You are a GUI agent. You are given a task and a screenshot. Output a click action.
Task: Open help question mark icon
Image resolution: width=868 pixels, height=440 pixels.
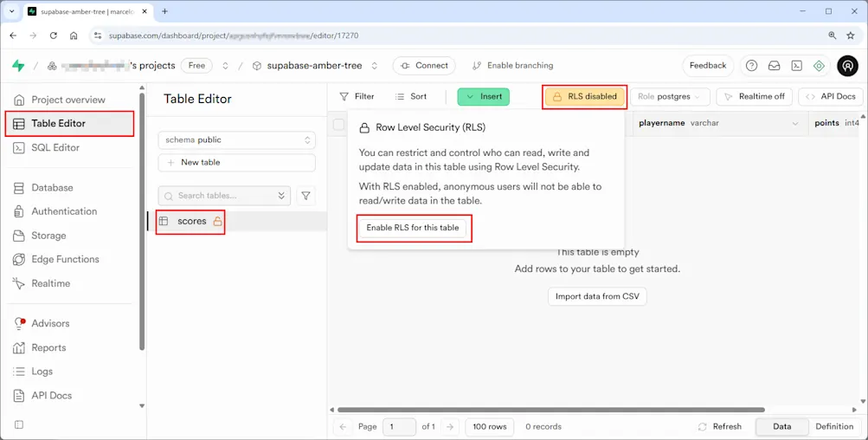pyautogui.click(x=751, y=65)
